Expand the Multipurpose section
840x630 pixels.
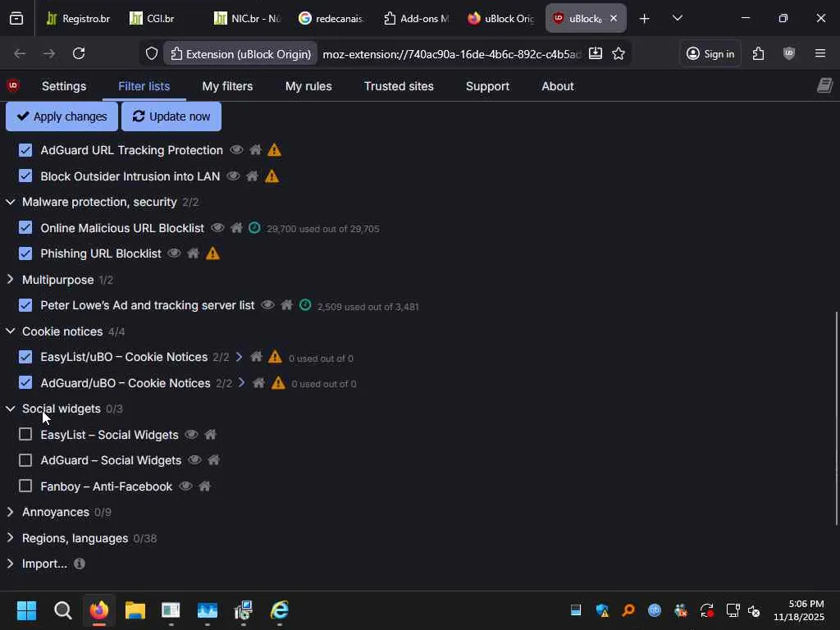click(x=10, y=280)
